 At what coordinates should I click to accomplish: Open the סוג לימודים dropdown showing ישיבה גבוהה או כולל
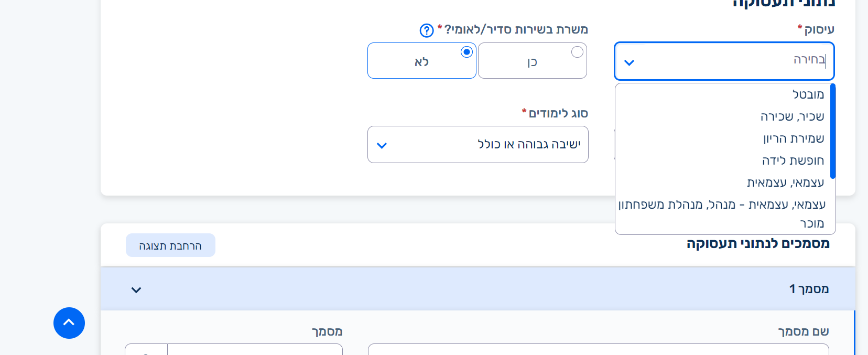pos(477,145)
